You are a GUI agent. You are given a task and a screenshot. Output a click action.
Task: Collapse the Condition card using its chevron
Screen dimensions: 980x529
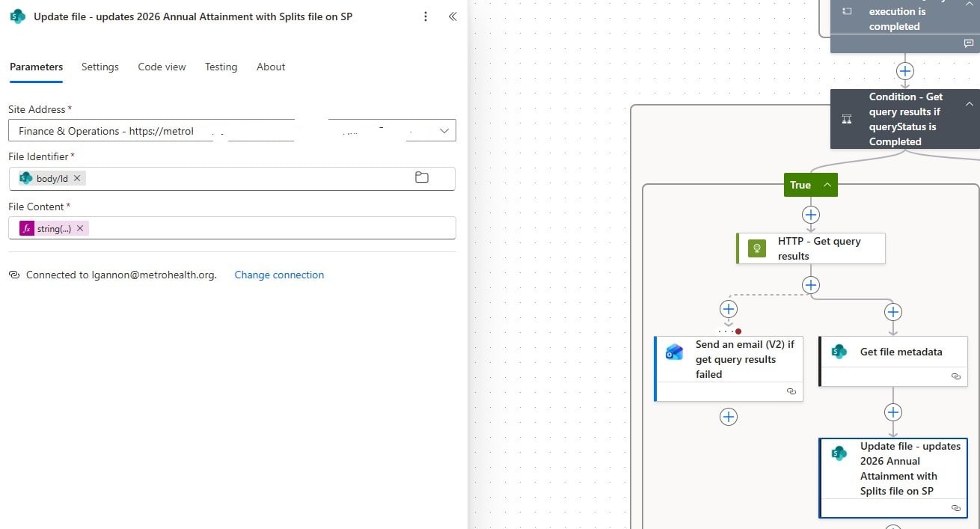(x=970, y=105)
